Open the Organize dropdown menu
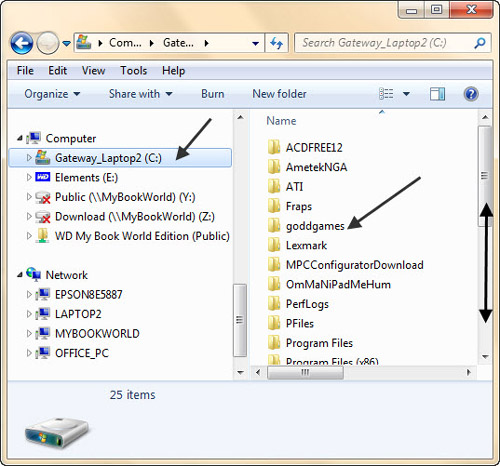The image size is (500, 466). point(52,94)
